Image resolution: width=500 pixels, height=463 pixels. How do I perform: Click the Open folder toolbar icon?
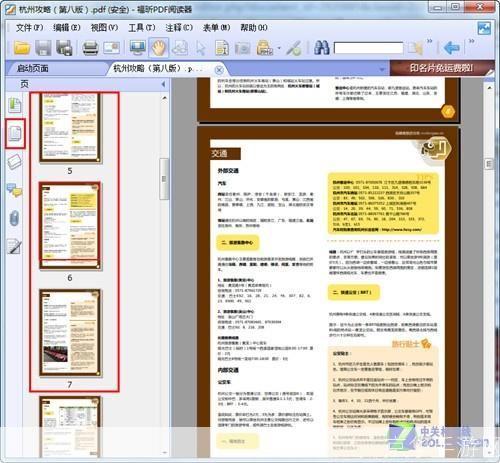coord(22,48)
